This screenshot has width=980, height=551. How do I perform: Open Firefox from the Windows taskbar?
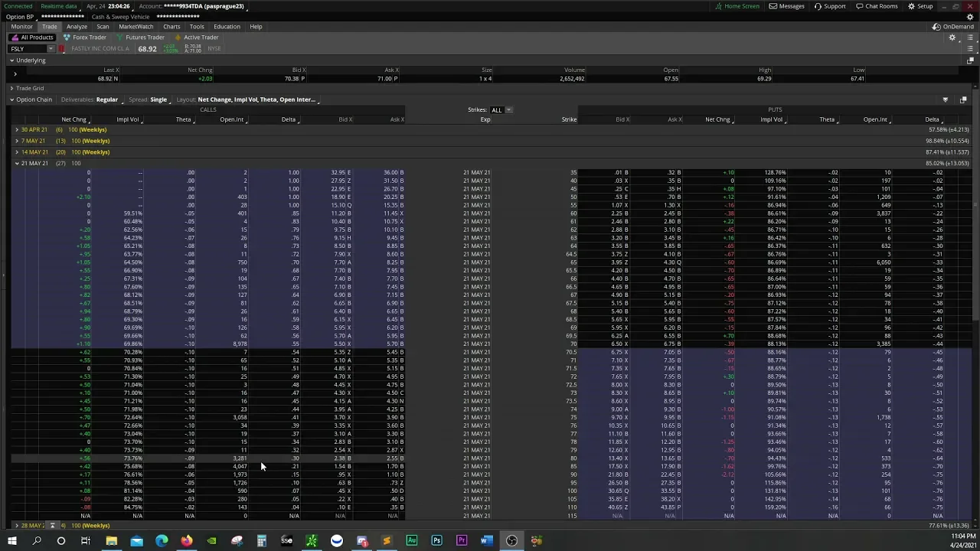point(187,541)
